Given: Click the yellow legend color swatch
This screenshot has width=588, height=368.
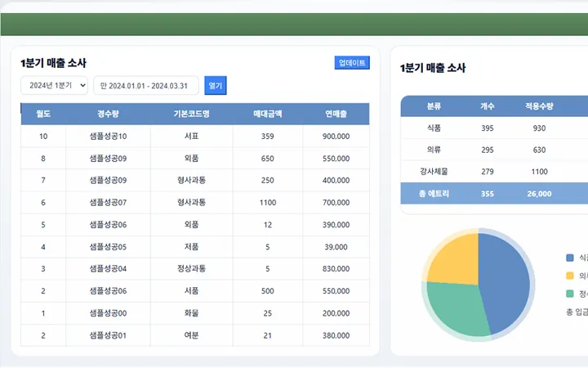Looking at the screenshot, I should pos(570,276).
